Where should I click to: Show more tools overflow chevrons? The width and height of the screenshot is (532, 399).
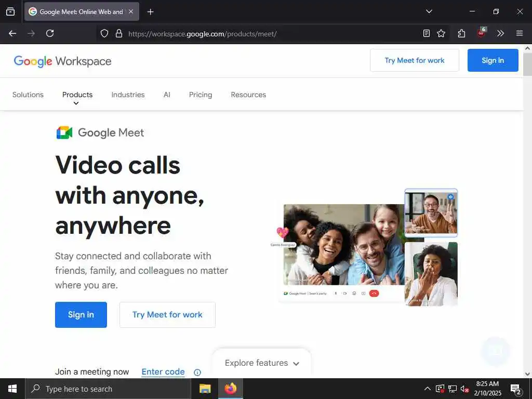[500, 33]
